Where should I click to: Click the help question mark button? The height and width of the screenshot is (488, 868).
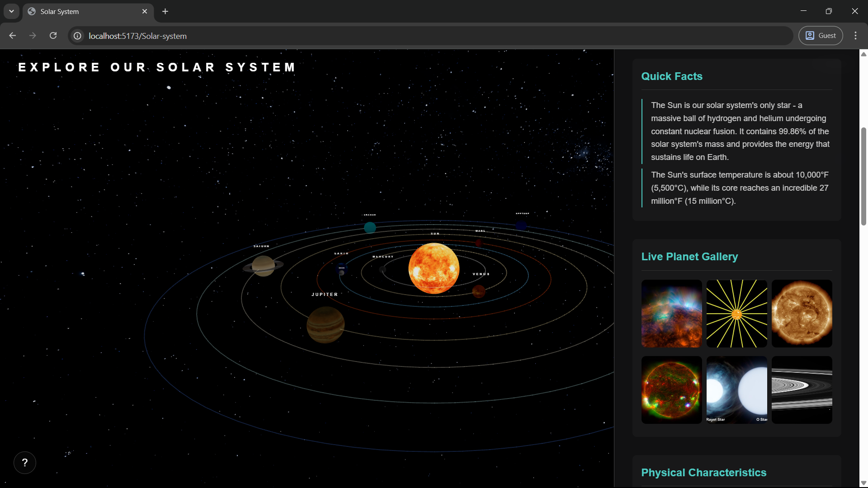click(x=25, y=463)
